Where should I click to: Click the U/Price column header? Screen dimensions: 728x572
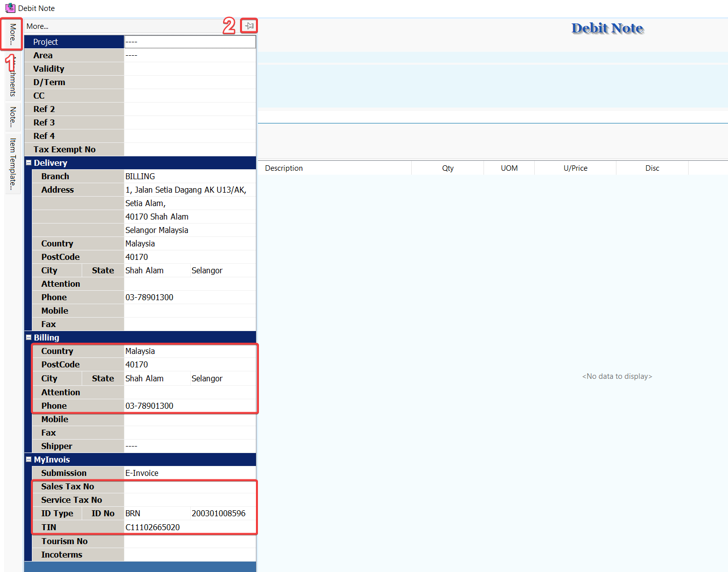pyautogui.click(x=575, y=168)
